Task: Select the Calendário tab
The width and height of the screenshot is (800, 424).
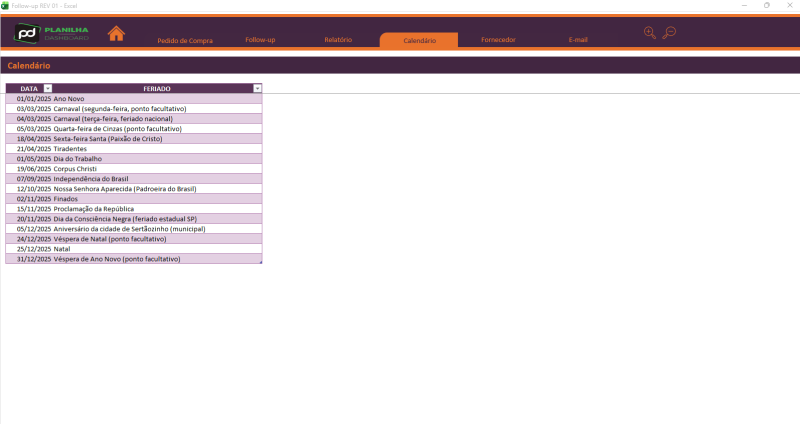Action: click(x=419, y=40)
